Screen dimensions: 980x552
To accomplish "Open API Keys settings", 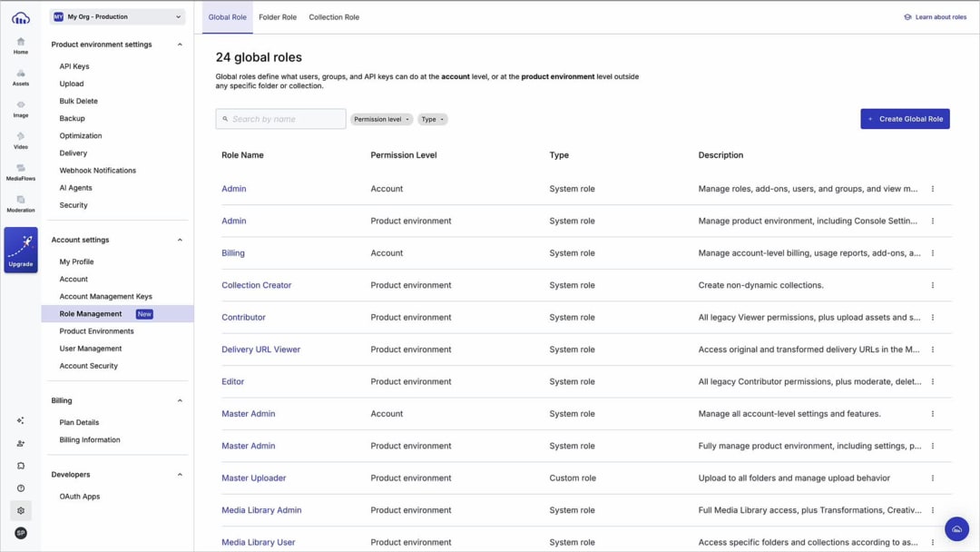I will [x=74, y=66].
